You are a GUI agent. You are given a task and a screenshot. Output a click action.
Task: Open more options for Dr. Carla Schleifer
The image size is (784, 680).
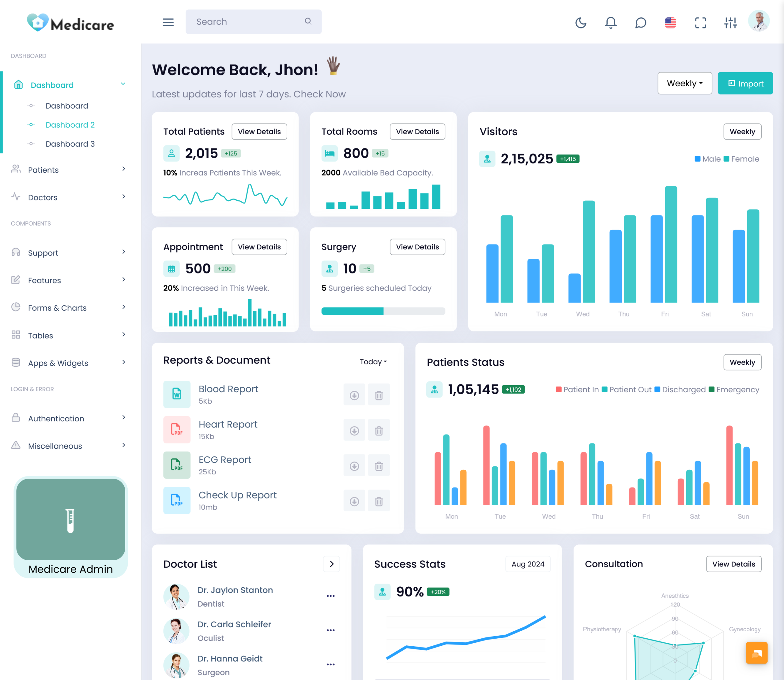331,630
